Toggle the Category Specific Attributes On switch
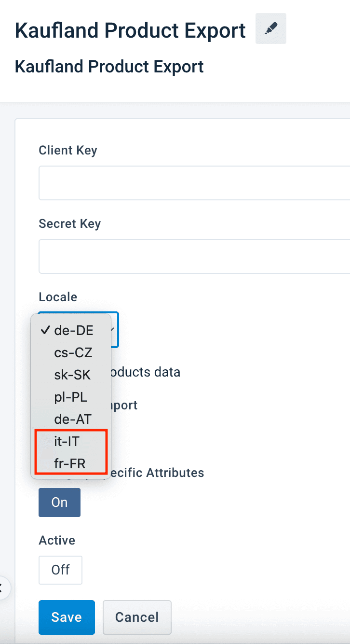This screenshot has height=644, width=350. [x=59, y=503]
